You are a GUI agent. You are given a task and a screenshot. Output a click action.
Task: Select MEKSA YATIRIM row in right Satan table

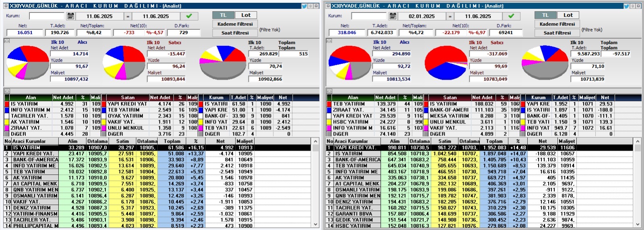tap(471, 116)
